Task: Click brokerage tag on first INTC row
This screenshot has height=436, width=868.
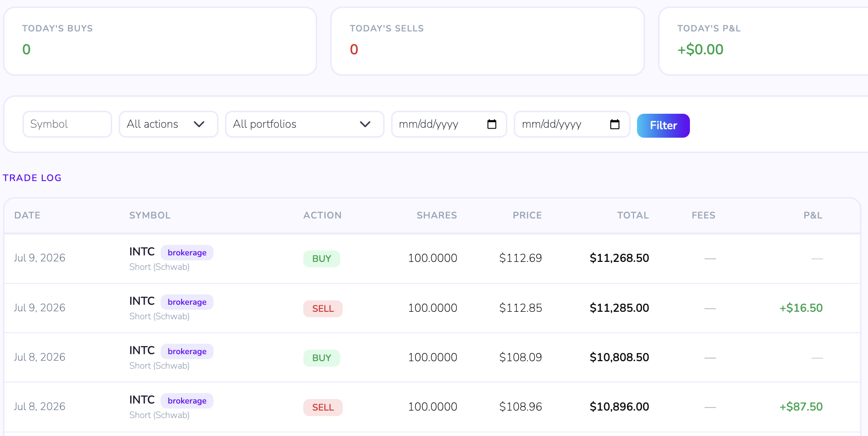Action: coord(187,252)
